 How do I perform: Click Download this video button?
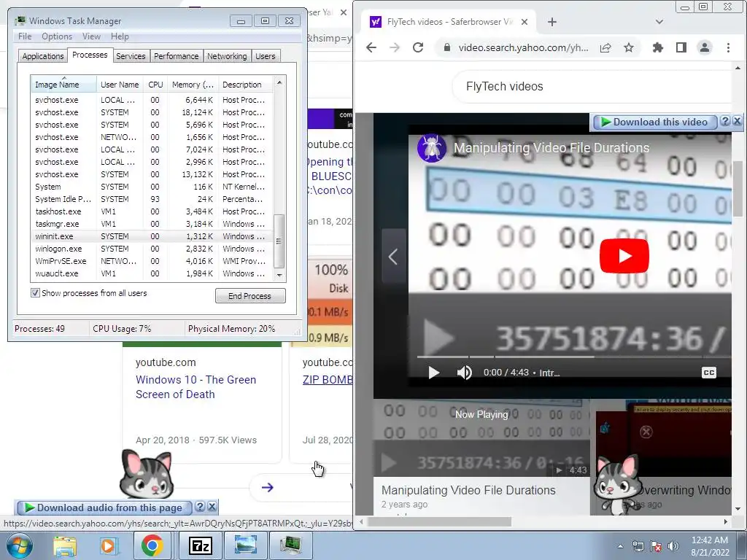click(655, 122)
